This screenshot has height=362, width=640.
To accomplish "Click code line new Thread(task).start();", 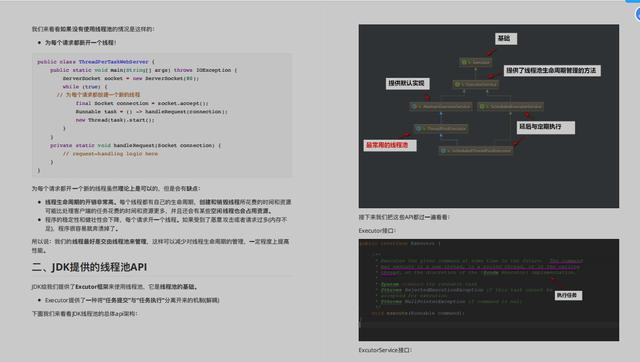I will pyautogui.click(x=115, y=120).
